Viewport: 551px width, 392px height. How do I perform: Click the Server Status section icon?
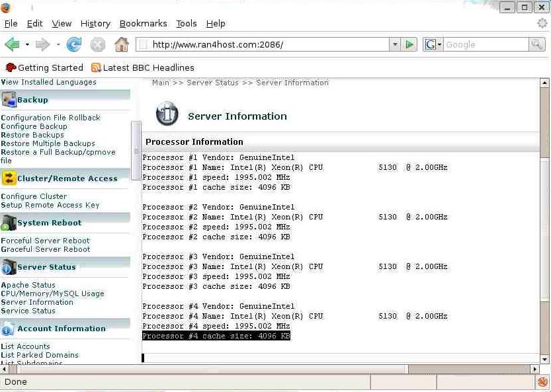click(9, 267)
